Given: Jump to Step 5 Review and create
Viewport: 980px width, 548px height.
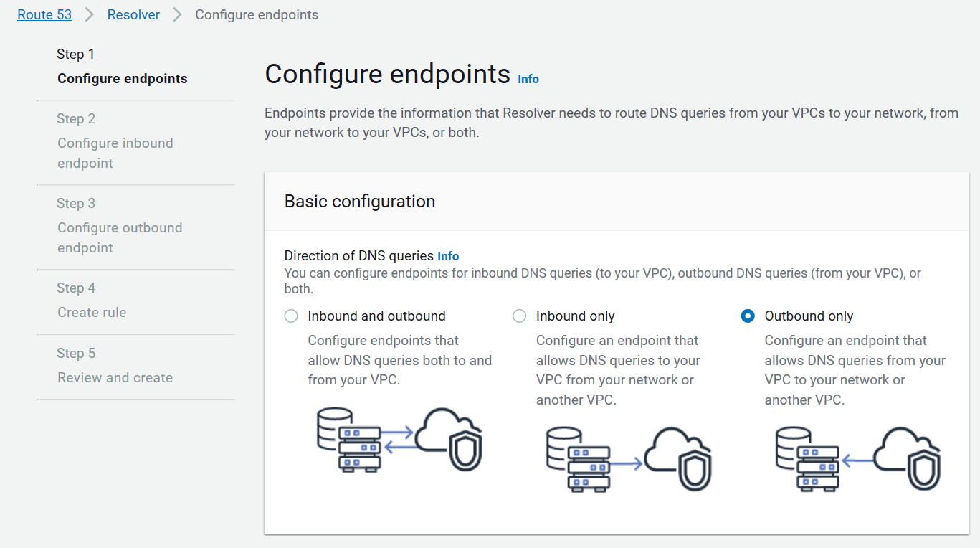Looking at the screenshot, I should [x=115, y=378].
